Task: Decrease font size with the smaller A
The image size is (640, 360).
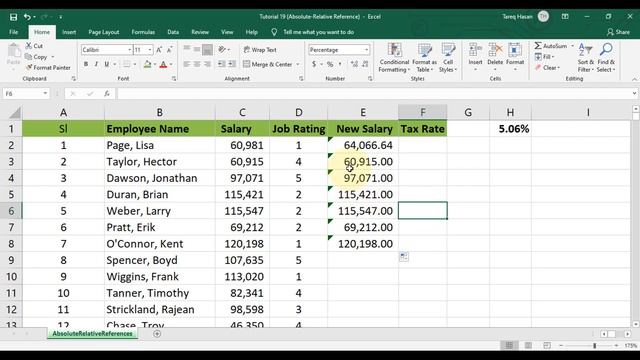Action: [x=169, y=50]
